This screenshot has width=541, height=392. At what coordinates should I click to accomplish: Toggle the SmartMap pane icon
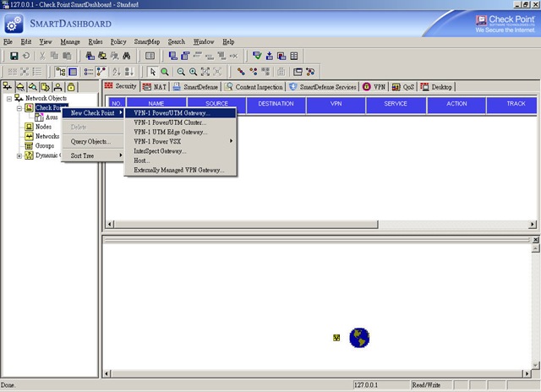tap(101, 72)
